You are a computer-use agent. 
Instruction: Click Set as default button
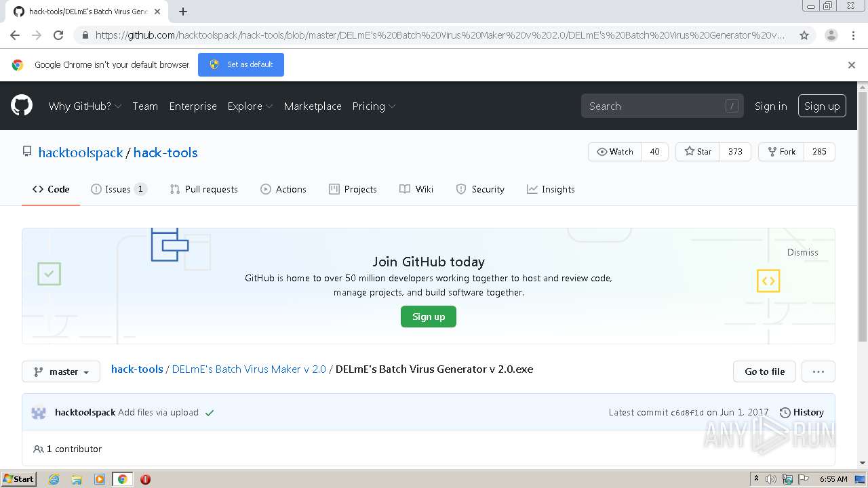pos(241,65)
